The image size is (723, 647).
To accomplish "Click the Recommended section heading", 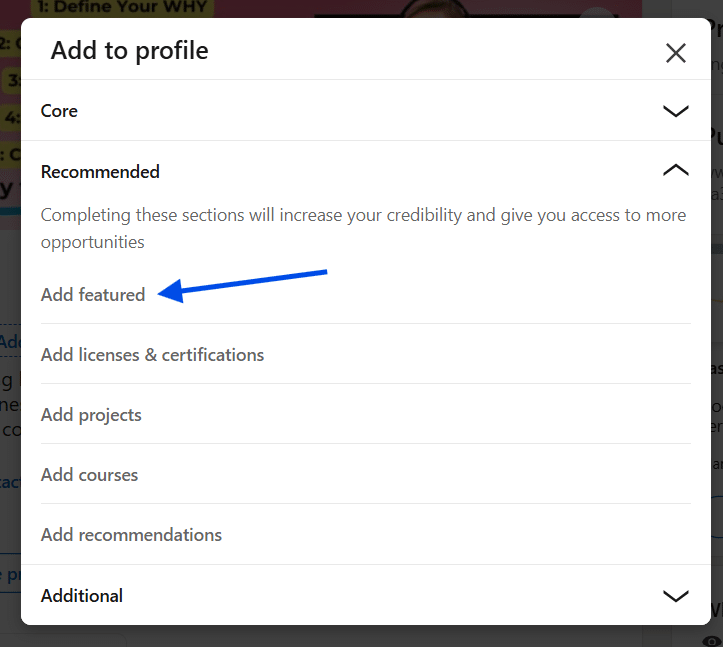I will pyautogui.click(x=100, y=172).
